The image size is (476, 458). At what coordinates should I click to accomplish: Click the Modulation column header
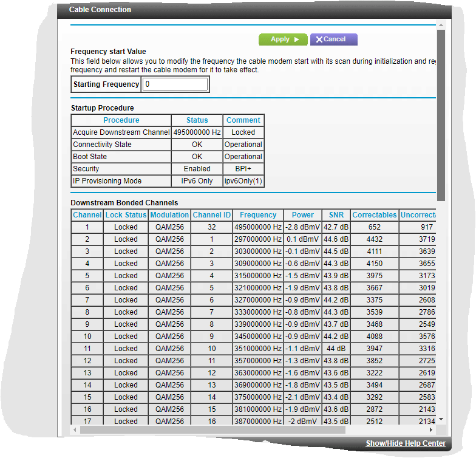click(169, 215)
